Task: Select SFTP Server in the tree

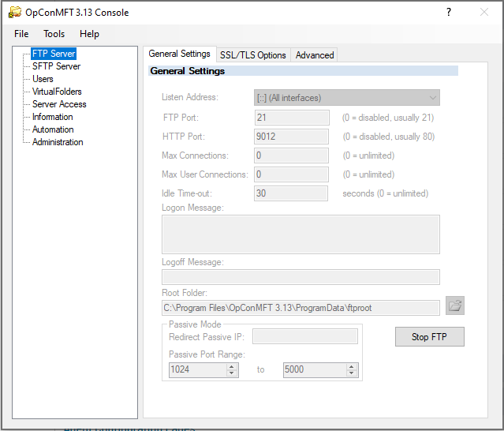Action: 56,66
